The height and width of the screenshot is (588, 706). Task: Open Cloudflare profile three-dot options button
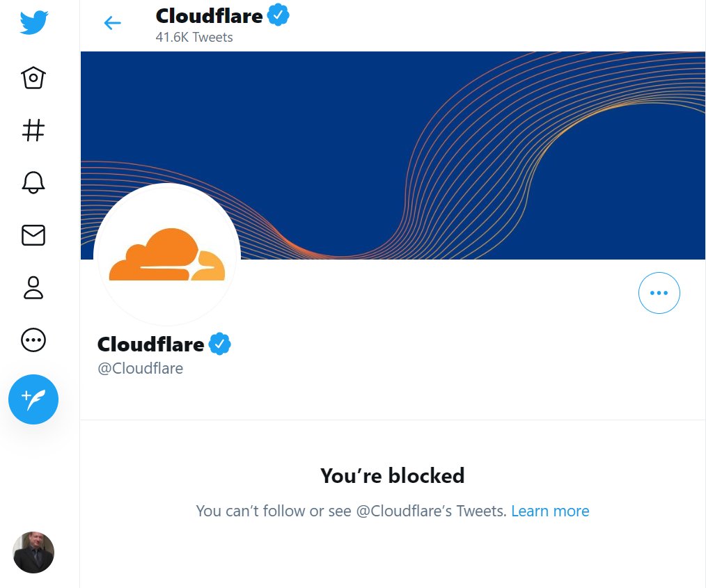(659, 293)
